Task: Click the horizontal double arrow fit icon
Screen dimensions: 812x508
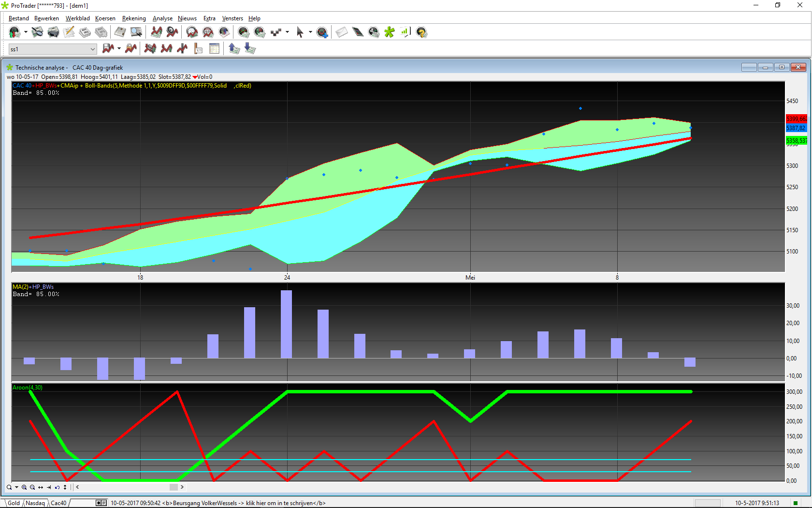Action: click(x=41, y=487)
